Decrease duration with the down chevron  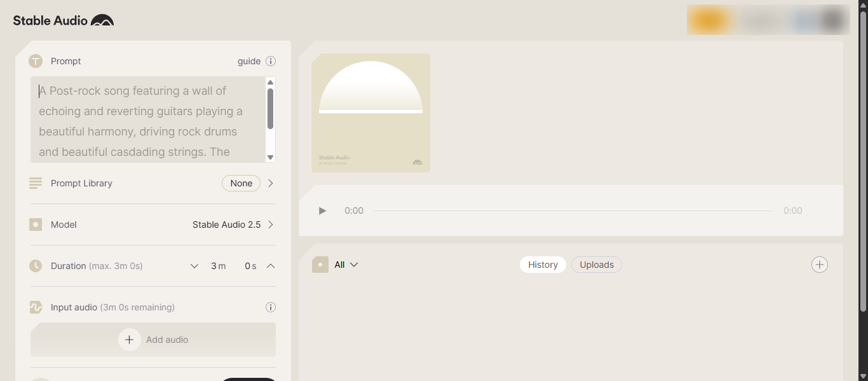[194, 266]
